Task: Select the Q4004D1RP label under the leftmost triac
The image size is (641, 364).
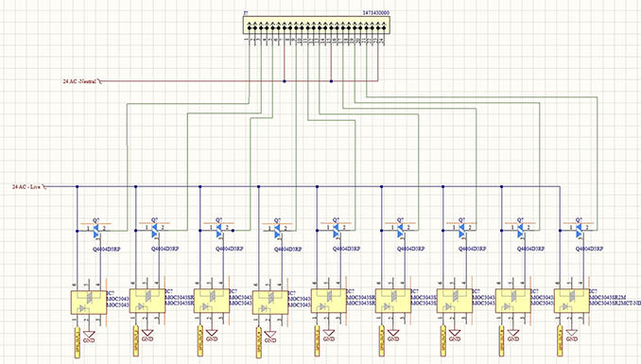Action: pyautogui.click(x=107, y=249)
